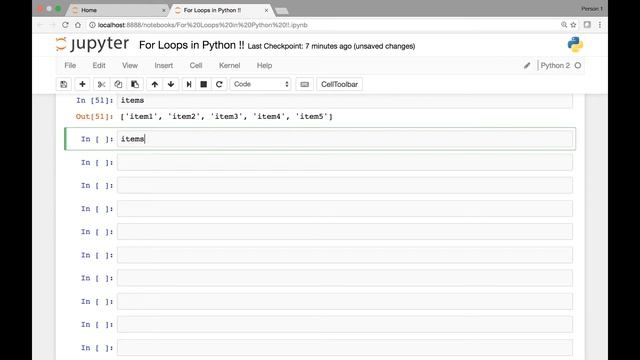
Task: Click the Jupyter logo
Action: (92, 44)
